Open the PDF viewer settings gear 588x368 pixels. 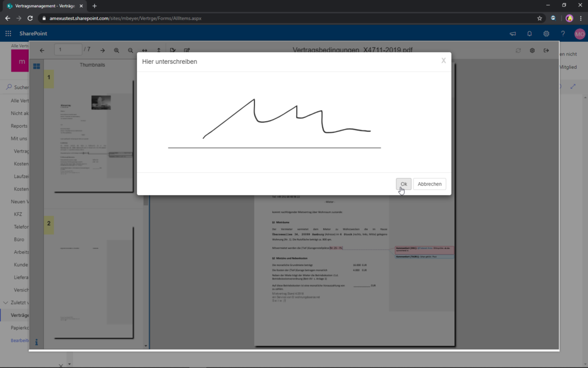532,50
